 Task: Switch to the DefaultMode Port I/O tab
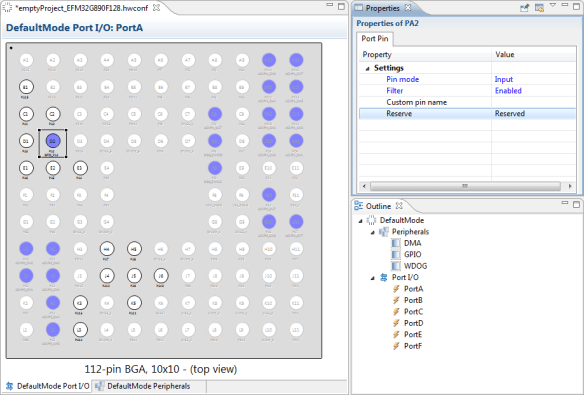coord(48,386)
